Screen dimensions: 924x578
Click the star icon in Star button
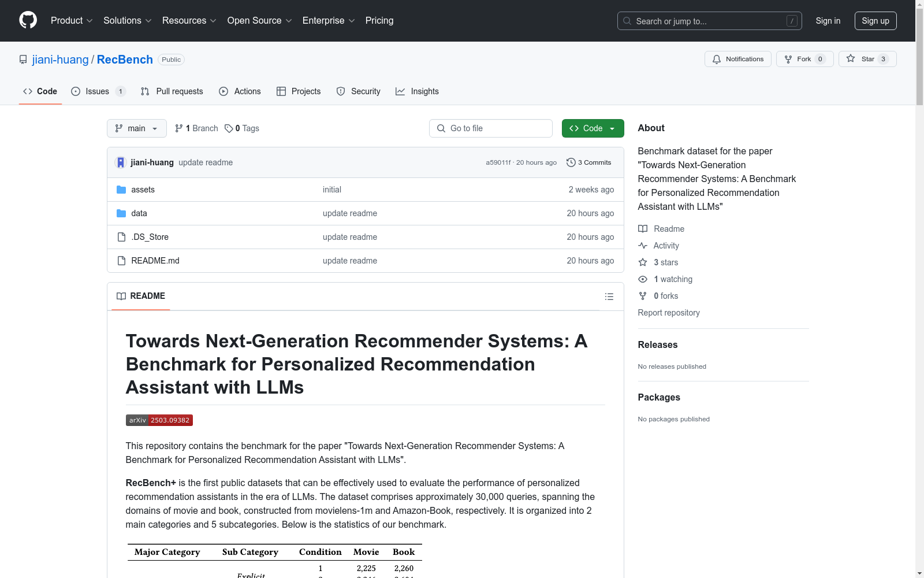pos(851,58)
